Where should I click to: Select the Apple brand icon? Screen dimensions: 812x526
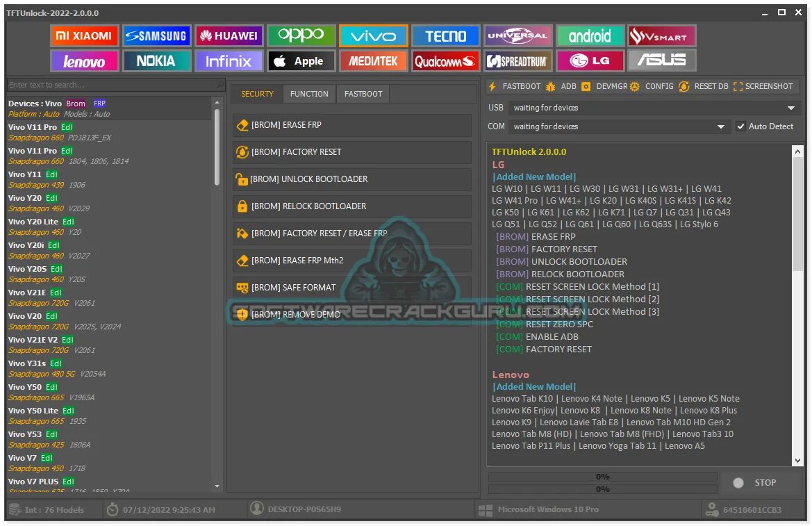(301, 60)
